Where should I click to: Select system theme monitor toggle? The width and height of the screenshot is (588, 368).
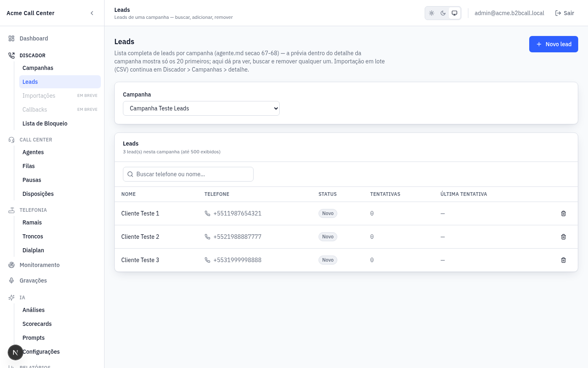[x=454, y=13]
